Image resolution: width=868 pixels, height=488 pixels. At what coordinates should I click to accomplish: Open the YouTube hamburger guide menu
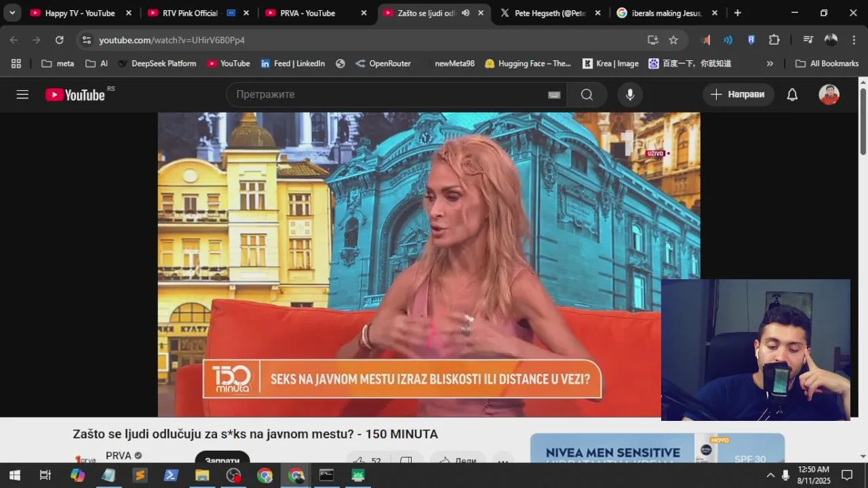(22, 94)
